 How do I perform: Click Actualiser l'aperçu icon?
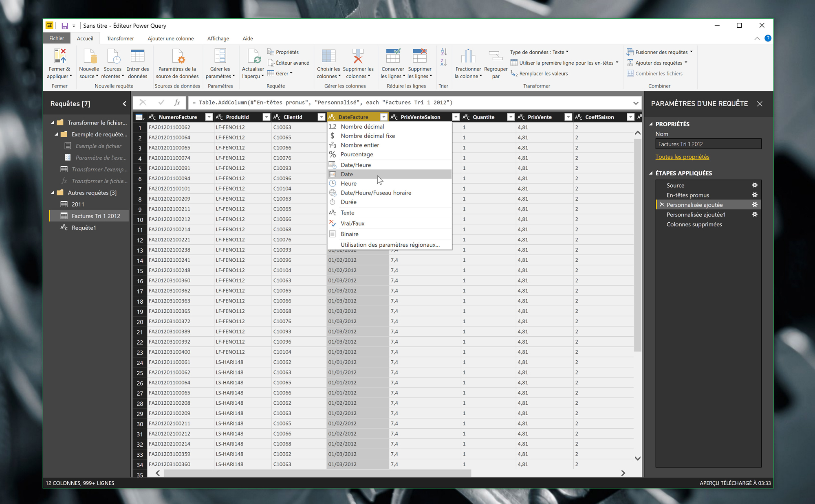253,56
